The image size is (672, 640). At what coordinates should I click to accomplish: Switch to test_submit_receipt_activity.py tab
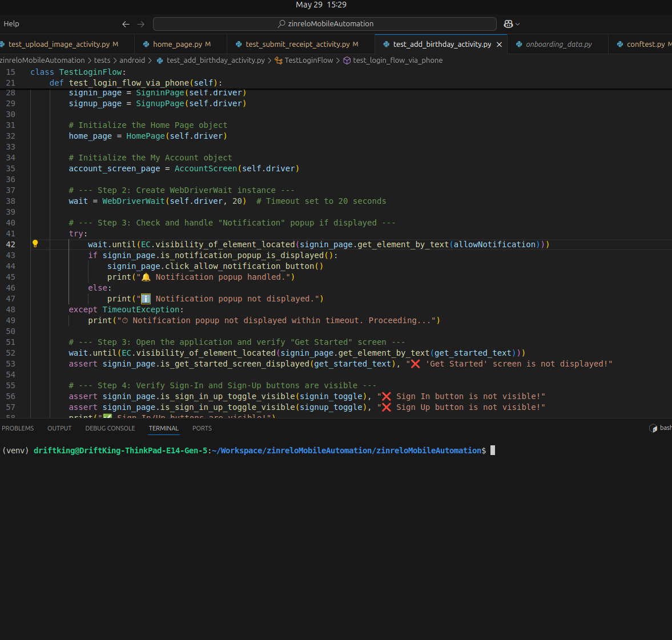click(x=297, y=45)
